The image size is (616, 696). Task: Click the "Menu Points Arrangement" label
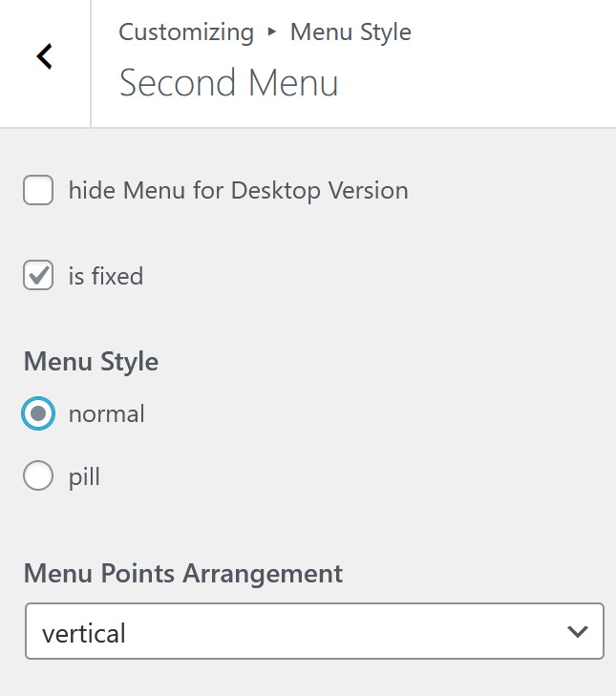click(183, 574)
